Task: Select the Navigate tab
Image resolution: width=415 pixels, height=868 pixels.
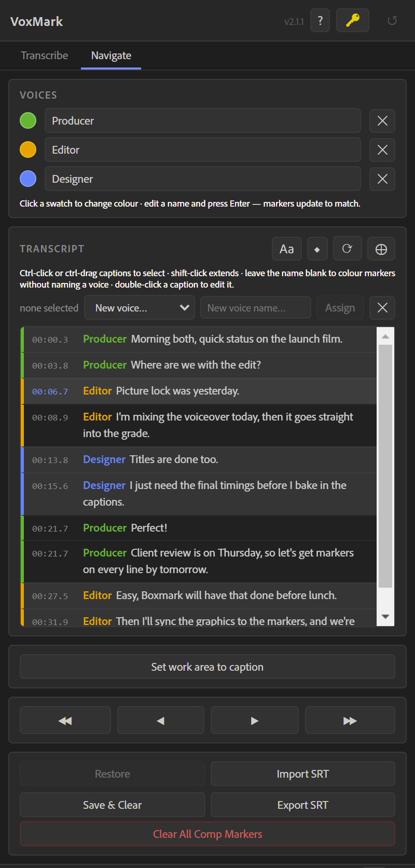Action: pos(111,56)
